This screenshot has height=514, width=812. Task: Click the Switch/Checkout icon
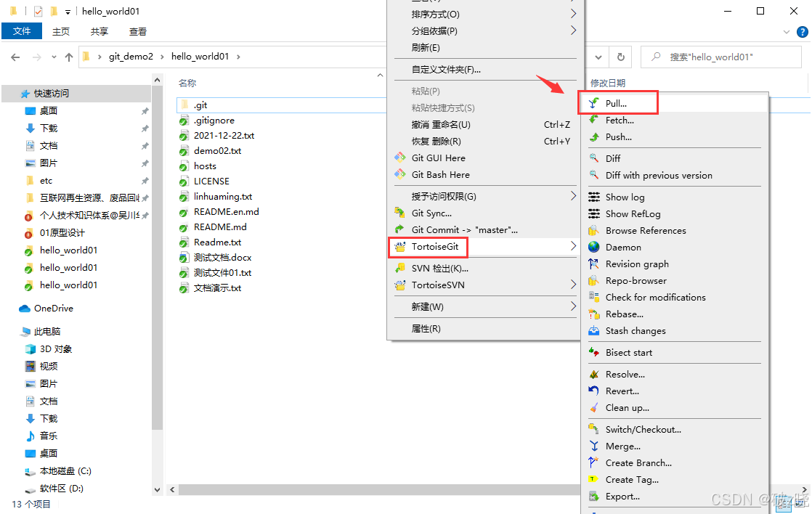(594, 429)
